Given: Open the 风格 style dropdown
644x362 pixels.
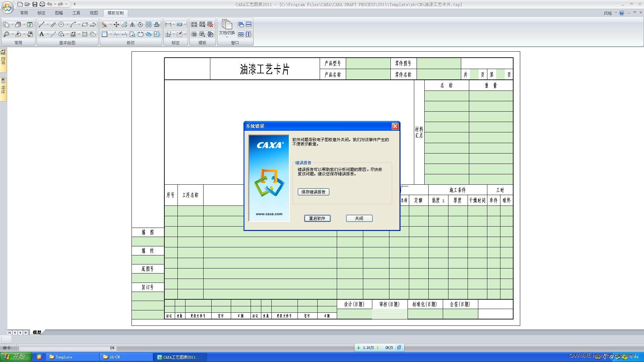Looking at the screenshot, I should (x=610, y=13).
